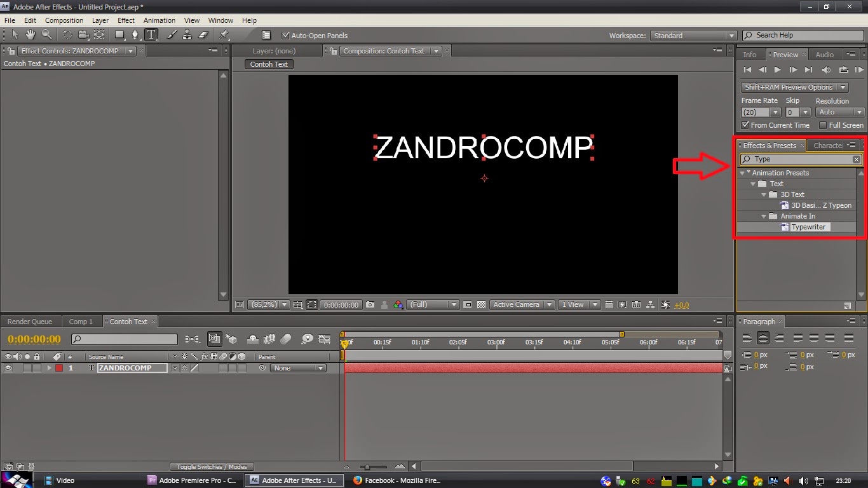Open the Graph Editor in timeline
This screenshot has height=488, width=868.
pyautogui.click(x=325, y=339)
